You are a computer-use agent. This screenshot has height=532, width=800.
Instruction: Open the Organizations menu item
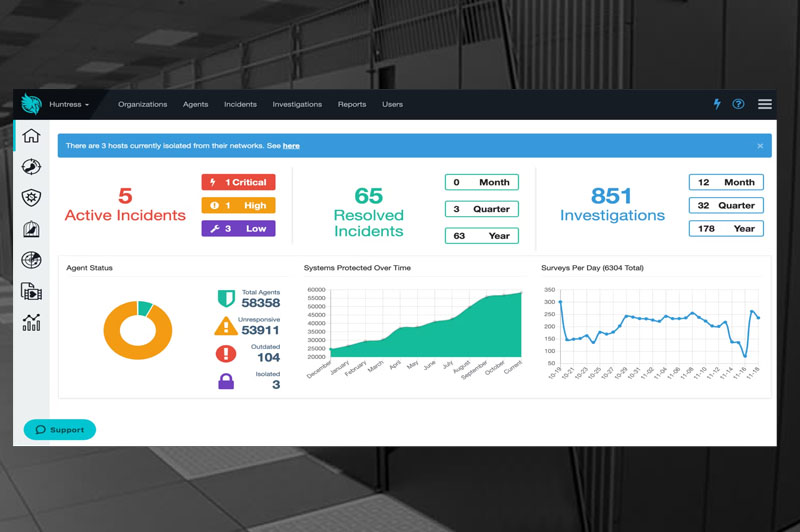tap(142, 104)
